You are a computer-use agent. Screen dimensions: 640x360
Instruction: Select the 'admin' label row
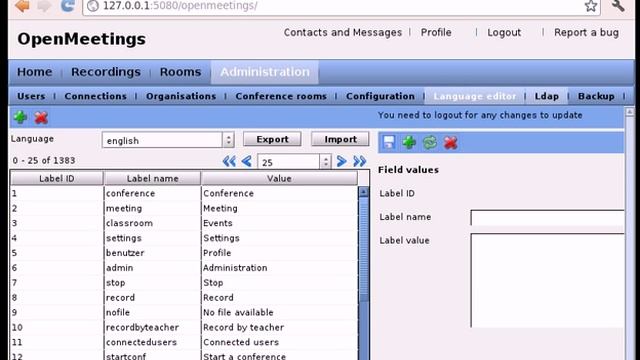(x=184, y=268)
